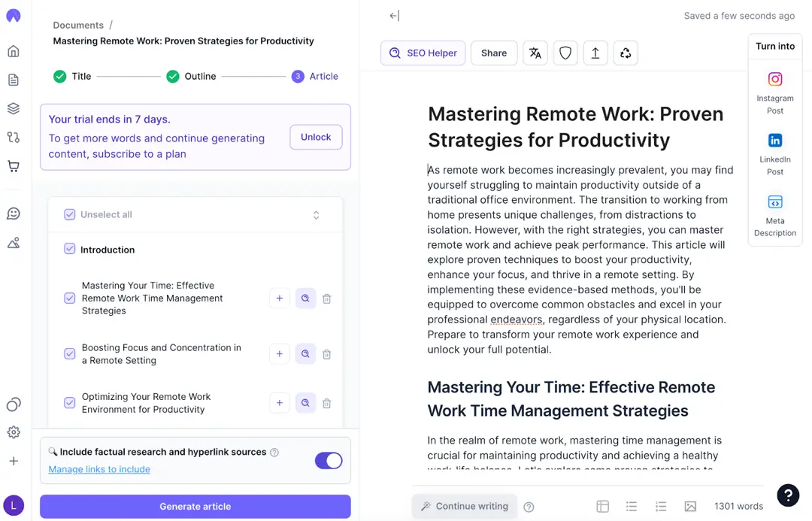Open the image art icon in sidebar
The width and height of the screenshot is (812, 521).
(x=14, y=242)
